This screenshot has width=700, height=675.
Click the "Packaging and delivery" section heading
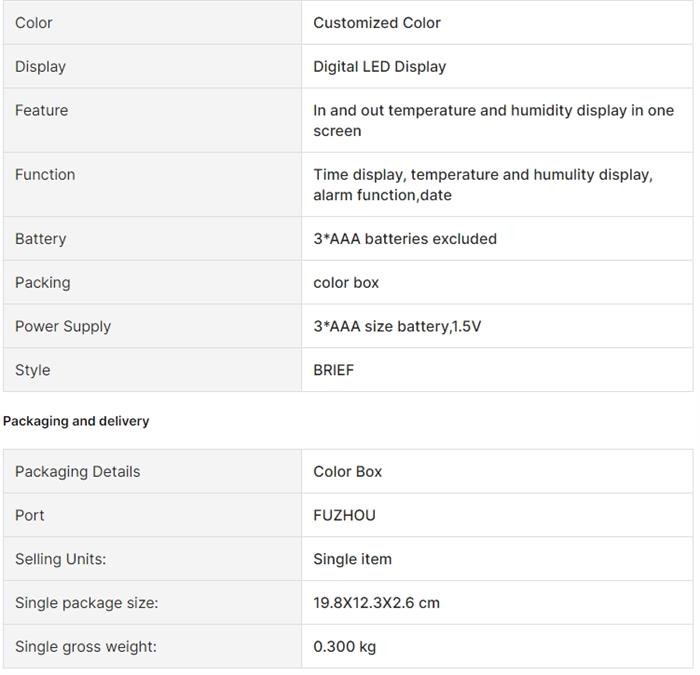[76, 421]
